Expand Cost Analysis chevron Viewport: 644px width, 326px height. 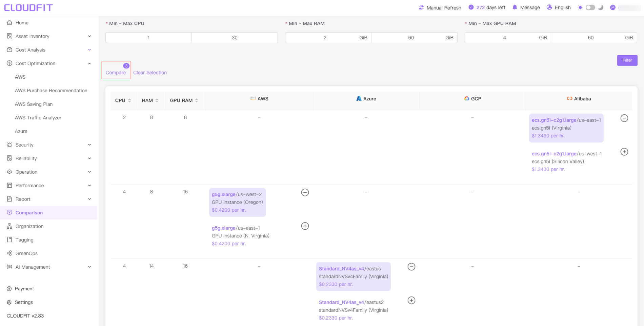point(89,50)
